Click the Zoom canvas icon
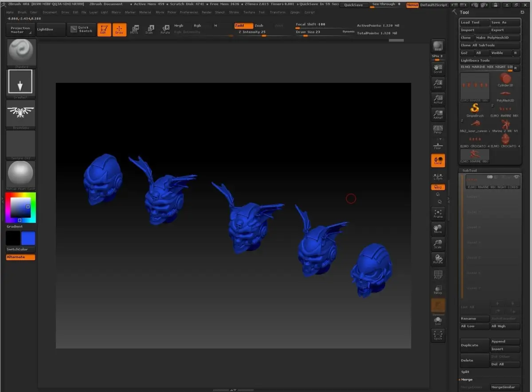532x392 pixels. 438,84
